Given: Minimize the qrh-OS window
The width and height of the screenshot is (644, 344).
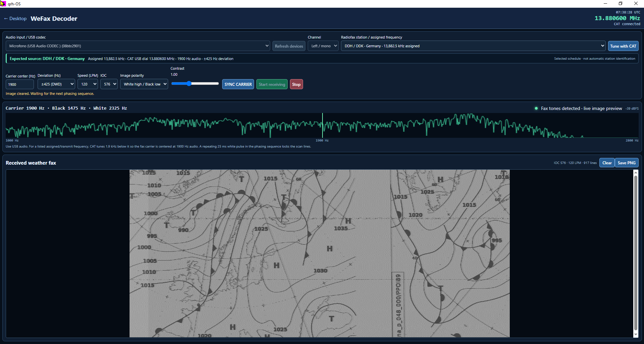Looking at the screenshot, I should (605, 4).
